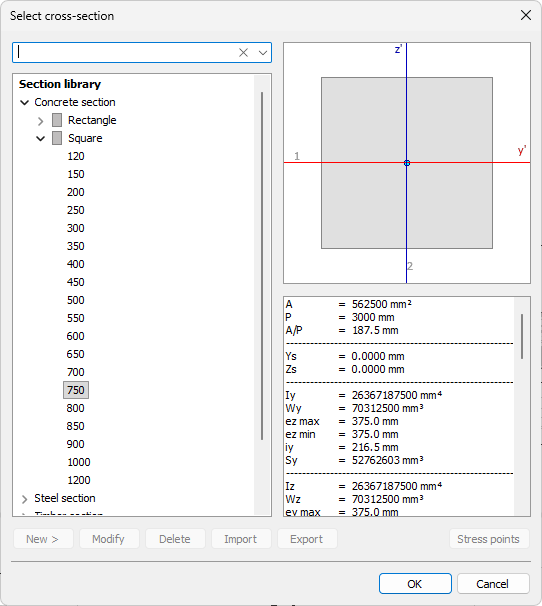
Task: Select square size 350
Action: point(76,246)
